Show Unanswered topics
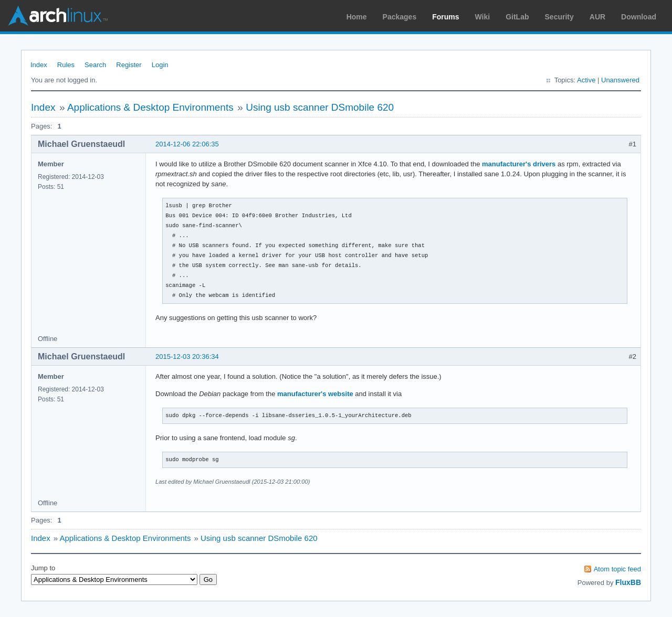Screen dimensions: 672x617 coord(620,80)
